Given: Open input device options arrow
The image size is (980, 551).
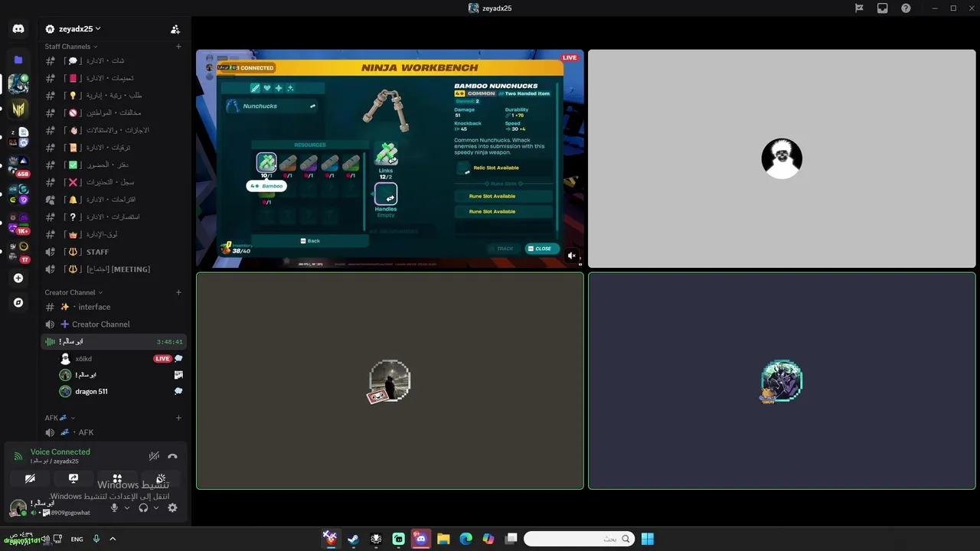Looking at the screenshot, I should (127, 507).
